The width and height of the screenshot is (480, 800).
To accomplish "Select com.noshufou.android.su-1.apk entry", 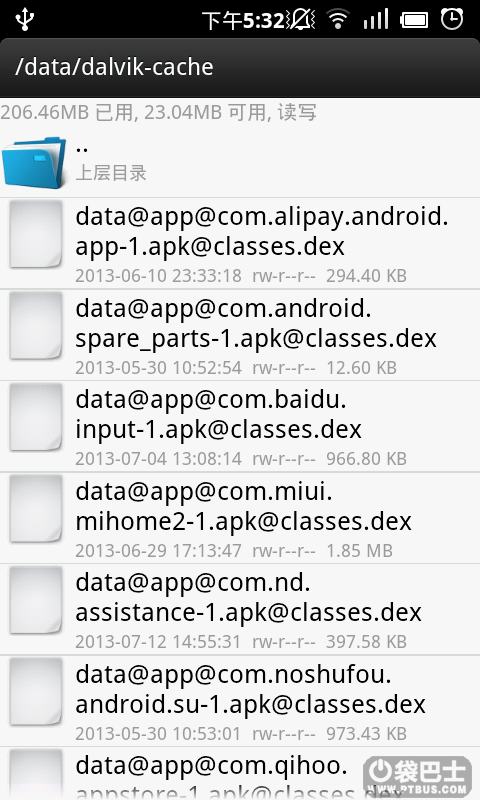I will [x=240, y=701].
